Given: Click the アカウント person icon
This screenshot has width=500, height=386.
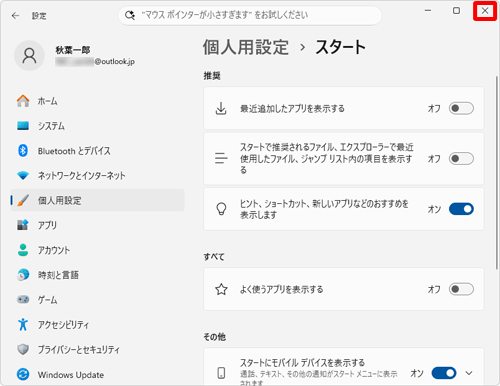Looking at the screenshot, I should (23, 250).
